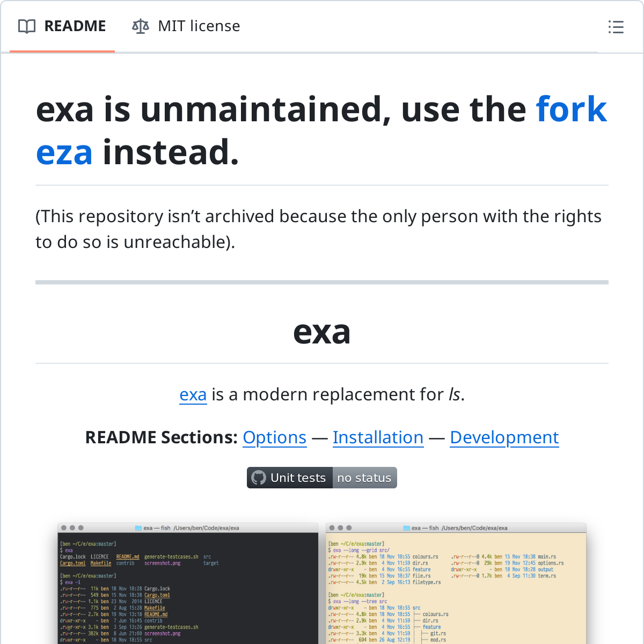Click the 'Unit tests' badge label
The width and height of the screenshot is (644, 644).
[x=298, y=478]
